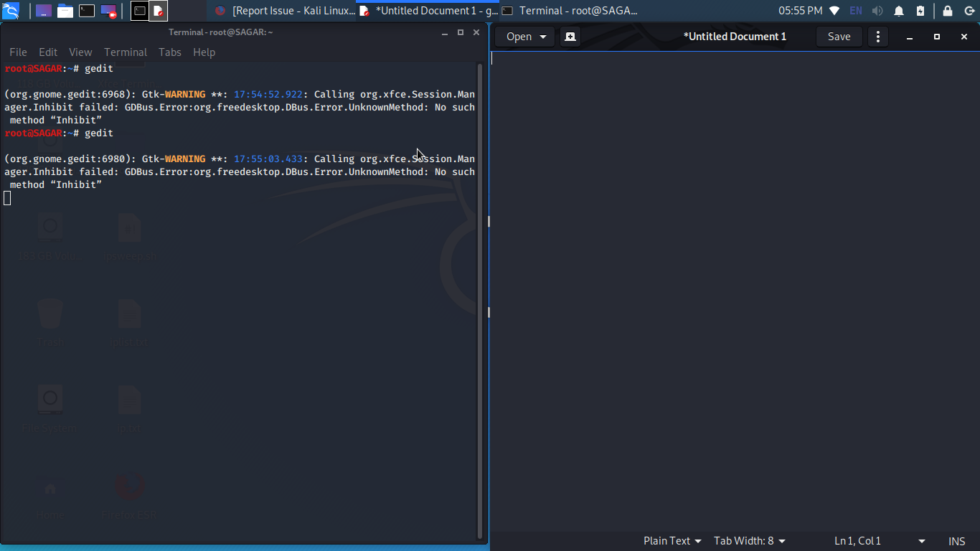Expand the Tab Width: 8 dropdown

click(x=750, y=541)
